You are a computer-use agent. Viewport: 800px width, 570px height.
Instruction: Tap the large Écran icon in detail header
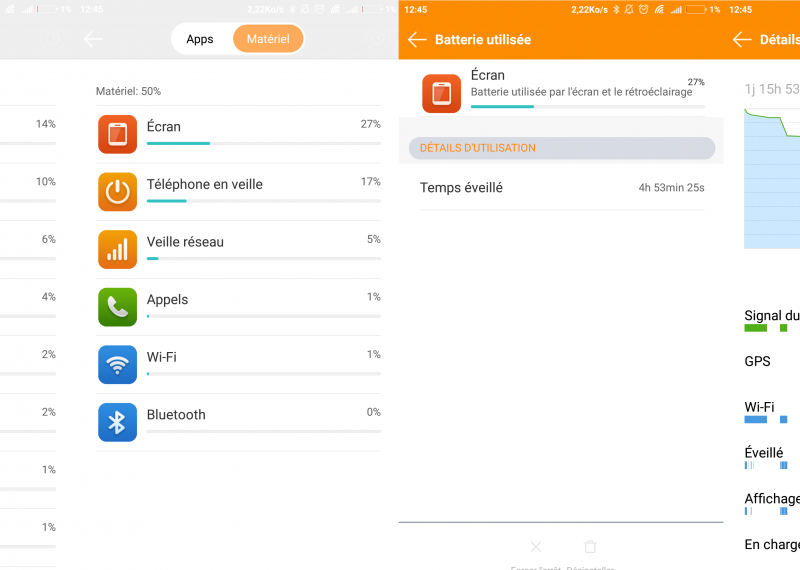tap(441, 93)
